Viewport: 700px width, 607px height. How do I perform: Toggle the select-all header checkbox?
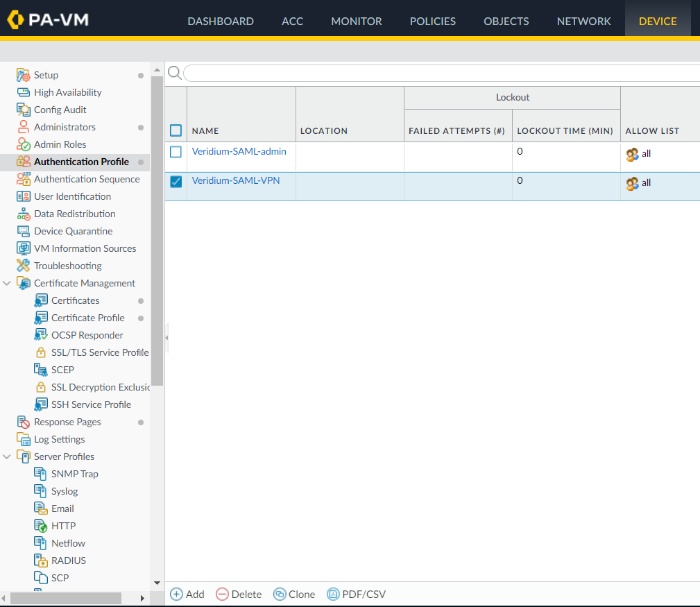click(176, 130)
